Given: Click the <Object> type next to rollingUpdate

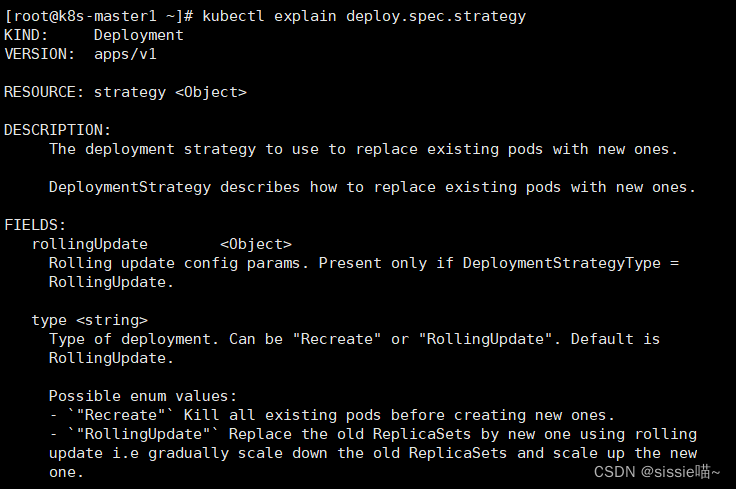Looking at the screenshot, I should [x=256, y=244].
